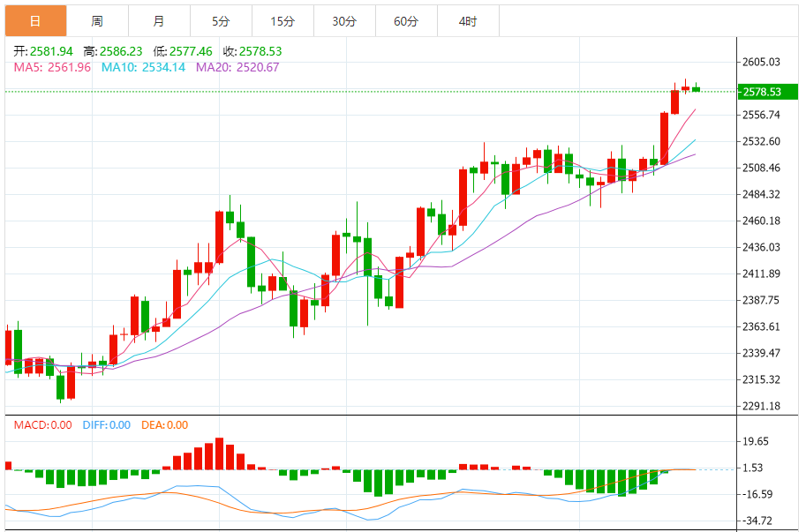Switch to the 月 monthly tab
This screenshot has height=532, width=806.
(160, 21)
